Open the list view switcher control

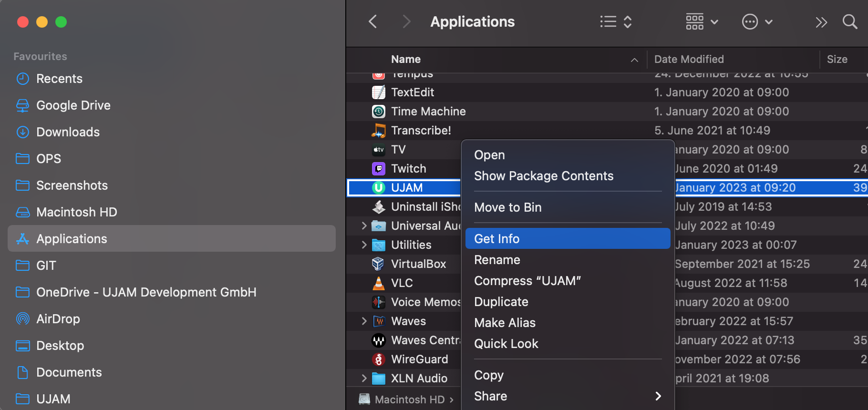coord(616,21)
